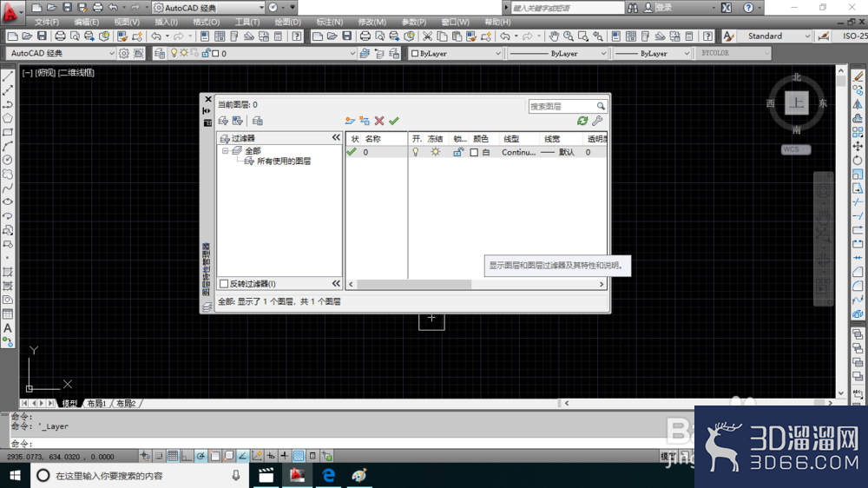Click New Layer Frozen in viewports icon

click(365, 121)
